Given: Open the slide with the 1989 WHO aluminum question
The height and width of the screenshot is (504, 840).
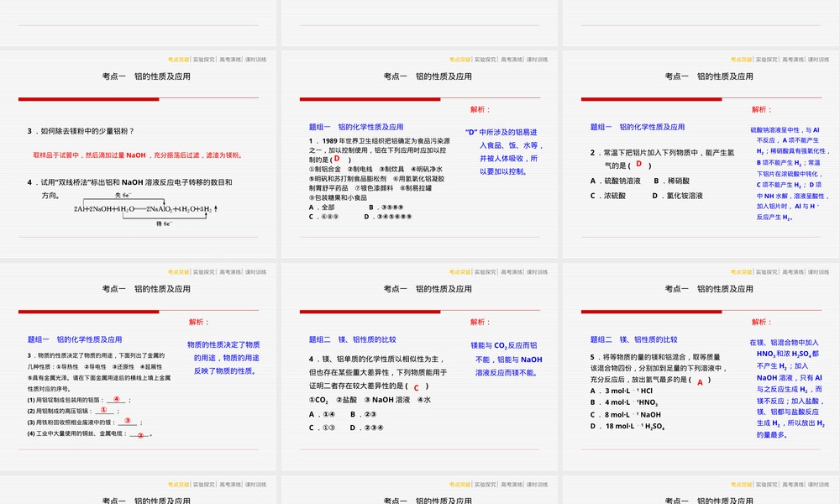Looking at the screenshot, I should point(419,155).
